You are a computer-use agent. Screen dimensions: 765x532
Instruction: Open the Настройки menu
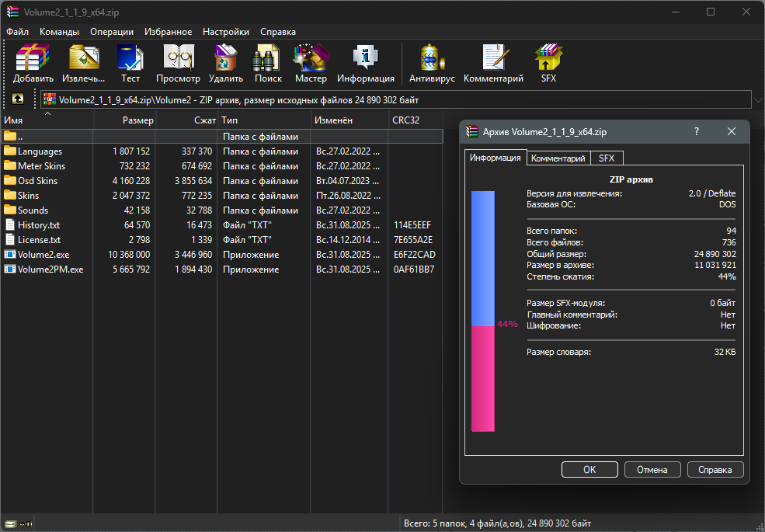[226, 32]
